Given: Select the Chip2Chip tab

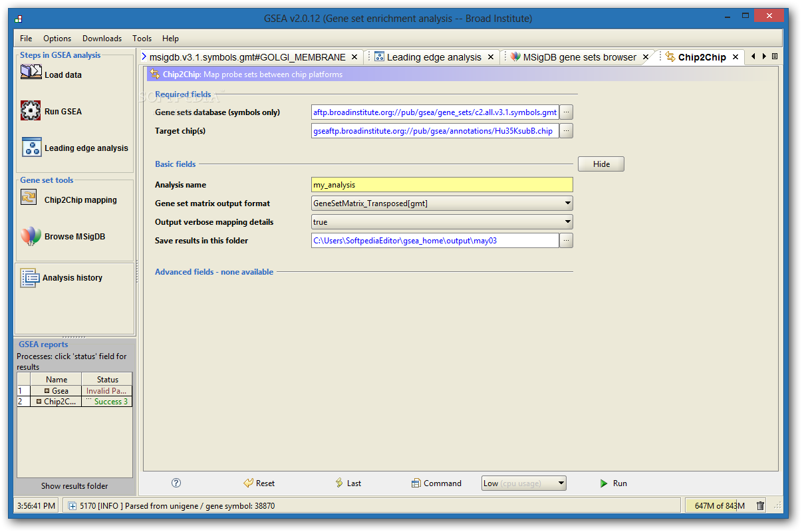Looking at the screenshot, I should coord(702,57).
